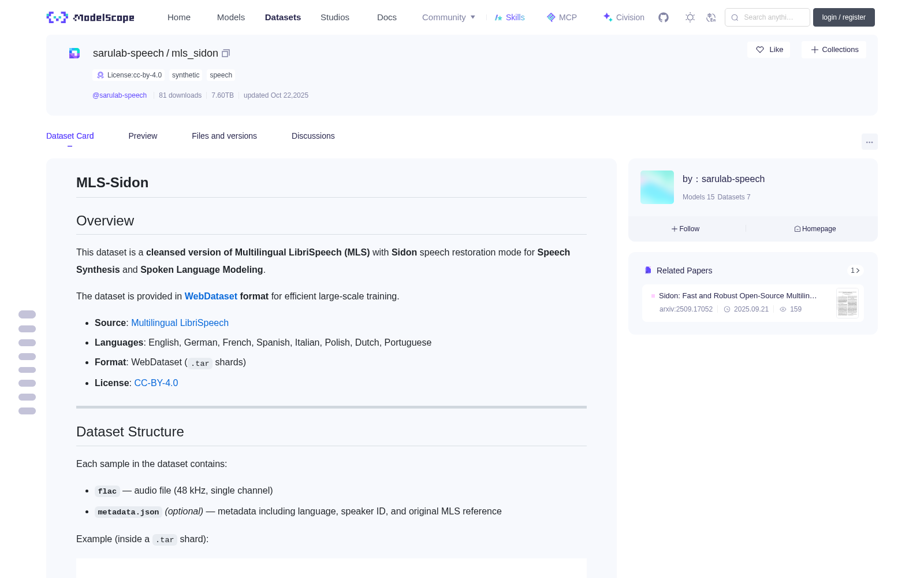Click the 'updated Oct 22,2025' text
924x578 pixels.
tap(276, 95)
